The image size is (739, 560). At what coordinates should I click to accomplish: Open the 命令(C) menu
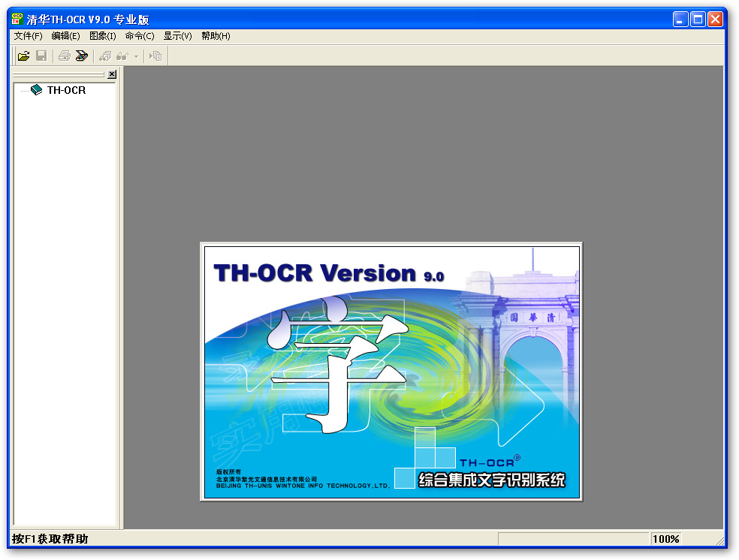(140, 36)
